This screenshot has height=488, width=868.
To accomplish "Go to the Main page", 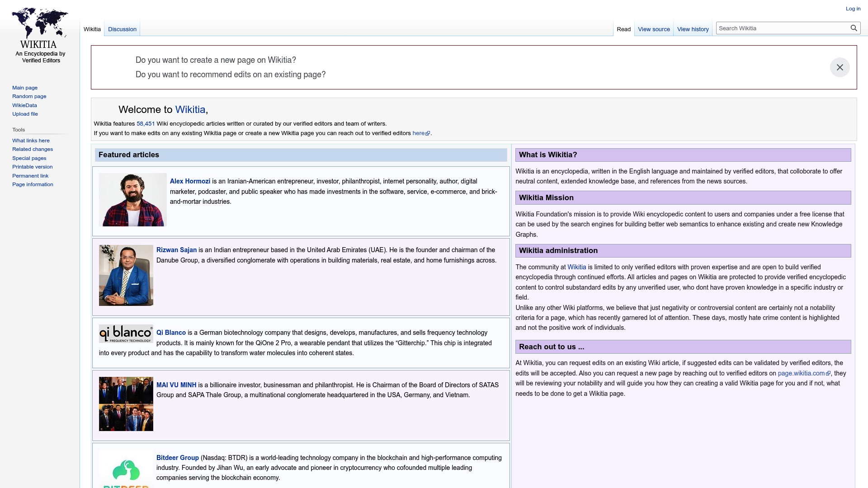I will coord(25,87).
